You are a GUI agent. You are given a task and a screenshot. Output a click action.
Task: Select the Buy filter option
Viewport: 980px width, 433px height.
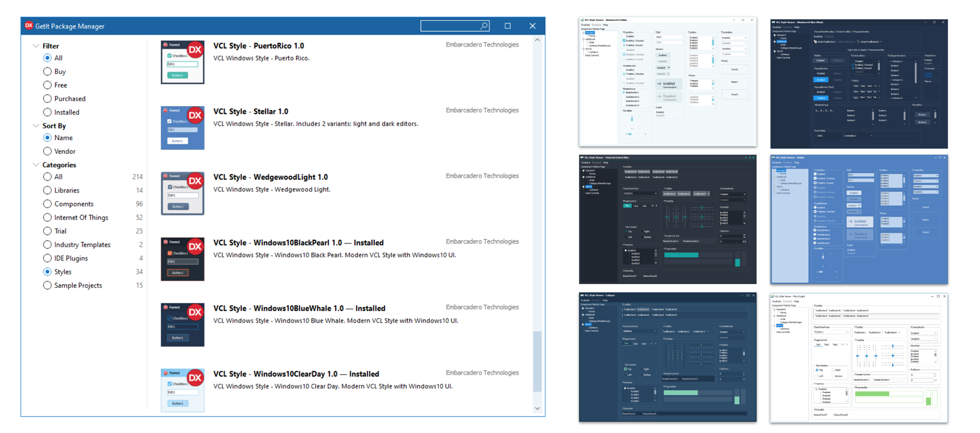click(47, 72)
